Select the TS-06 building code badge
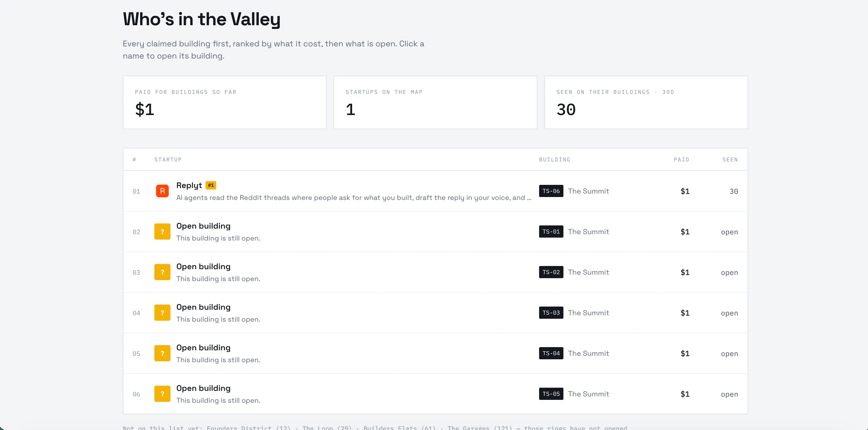The height and width of the screenshot is (430, 868). coord(551,191)
